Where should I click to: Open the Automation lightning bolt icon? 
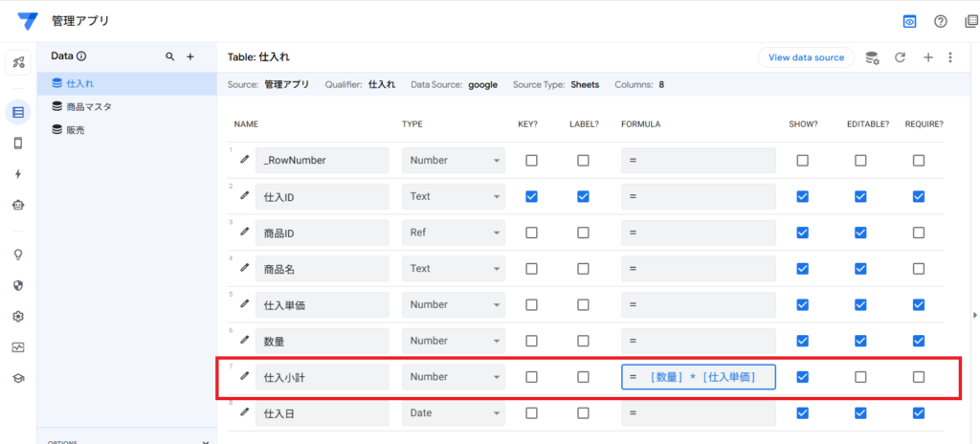[x=18, y=174]
